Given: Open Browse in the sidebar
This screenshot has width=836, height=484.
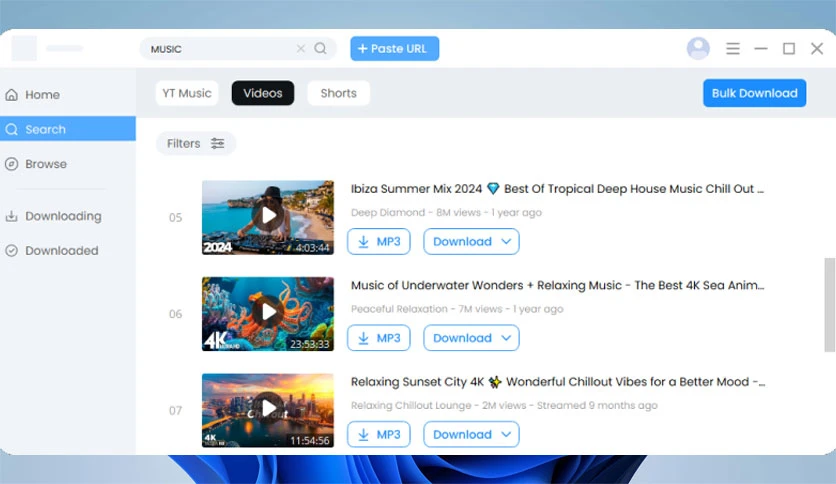Looking at the screenshot, I should pyautogui.click(x=68, y=164).
